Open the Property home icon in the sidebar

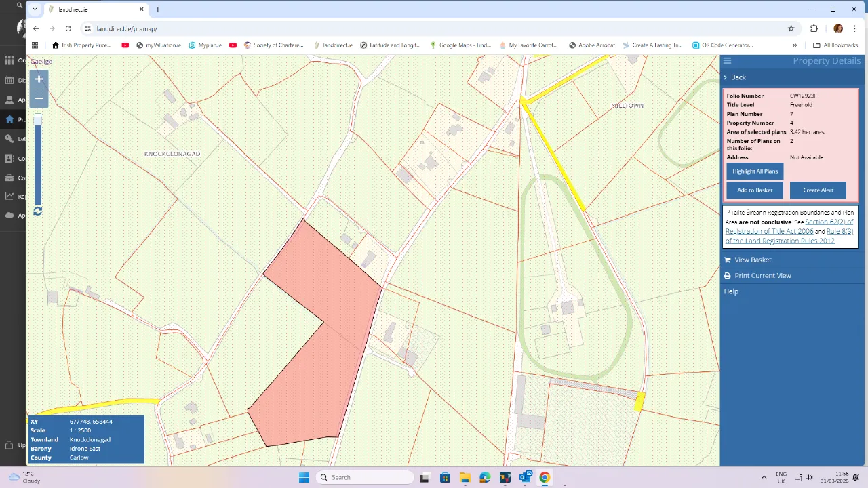click(9, 119)
